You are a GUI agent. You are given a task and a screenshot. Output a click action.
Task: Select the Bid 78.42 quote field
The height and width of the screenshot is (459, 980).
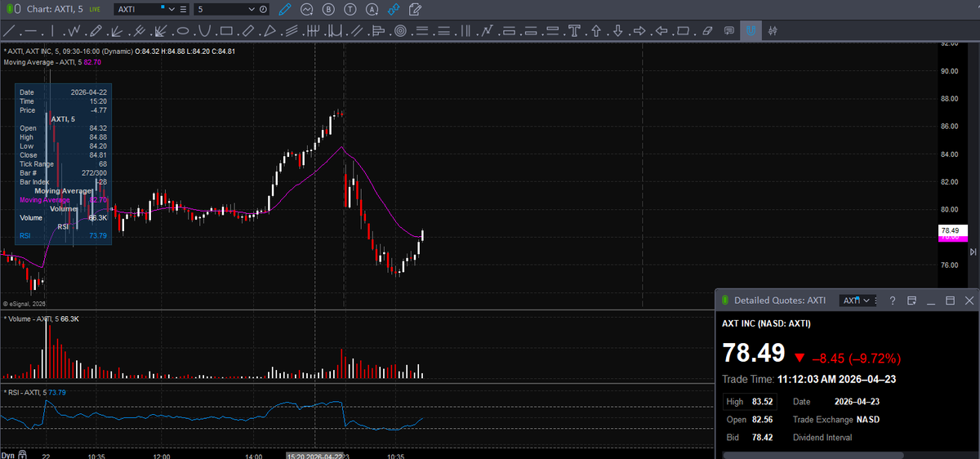750,437
